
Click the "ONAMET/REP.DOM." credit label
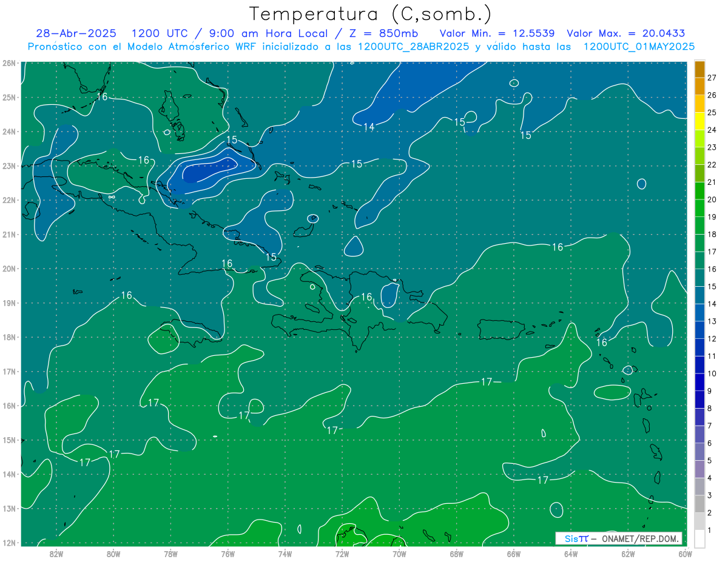click(639, 538)
